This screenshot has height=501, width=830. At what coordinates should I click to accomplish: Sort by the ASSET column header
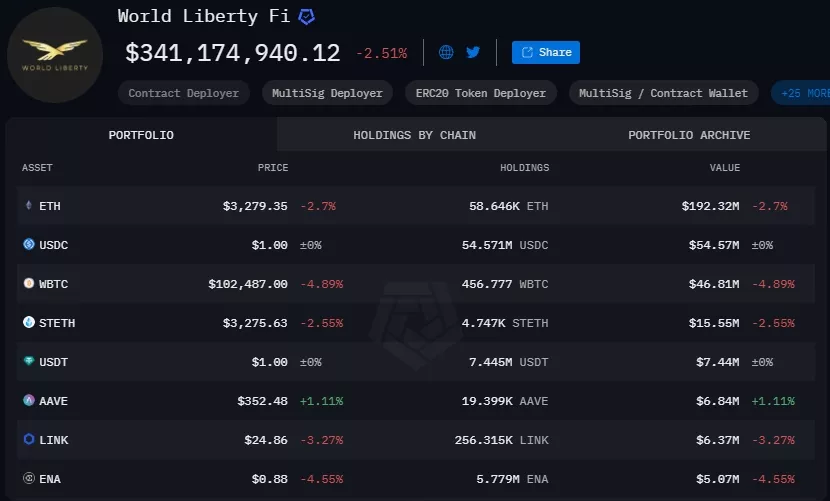coord(37,168)
